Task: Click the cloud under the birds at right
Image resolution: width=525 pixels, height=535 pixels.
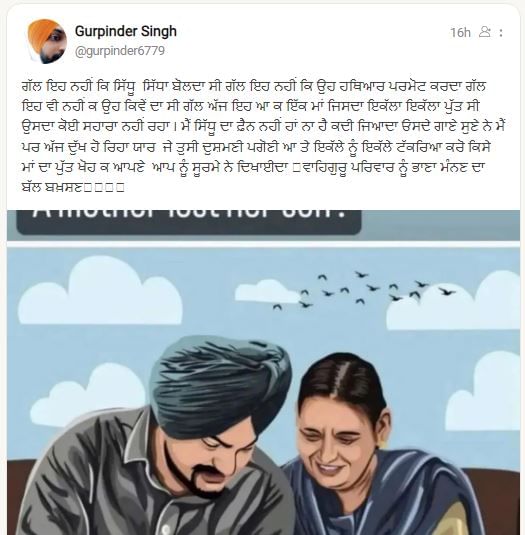Action: tap(454, 304)
